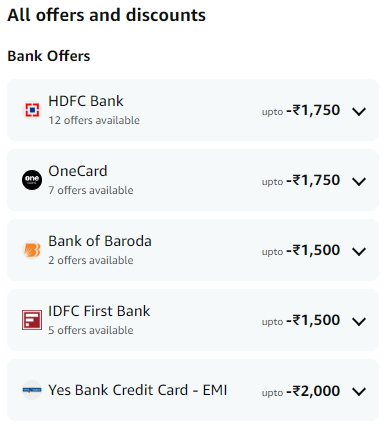The height and width of the screenshot is (428, 386).
Task: Click "7 offers available" under OneCard
Action: (x=91, y=190)
